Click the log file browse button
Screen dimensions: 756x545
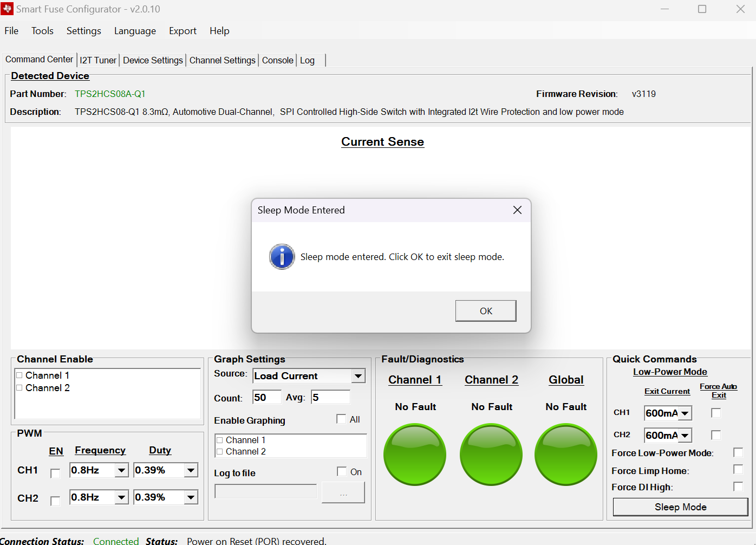(x=343, y=492)
